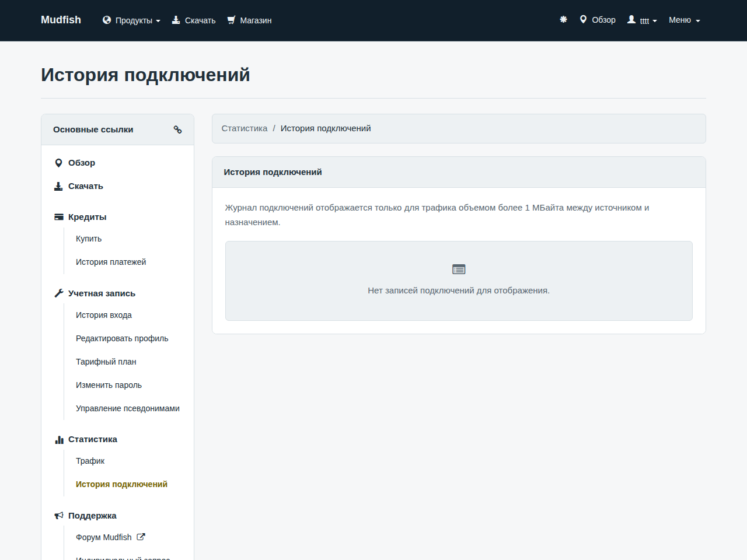Open Тарифный план
Screen dimensions: 747x560
point(106,362)
